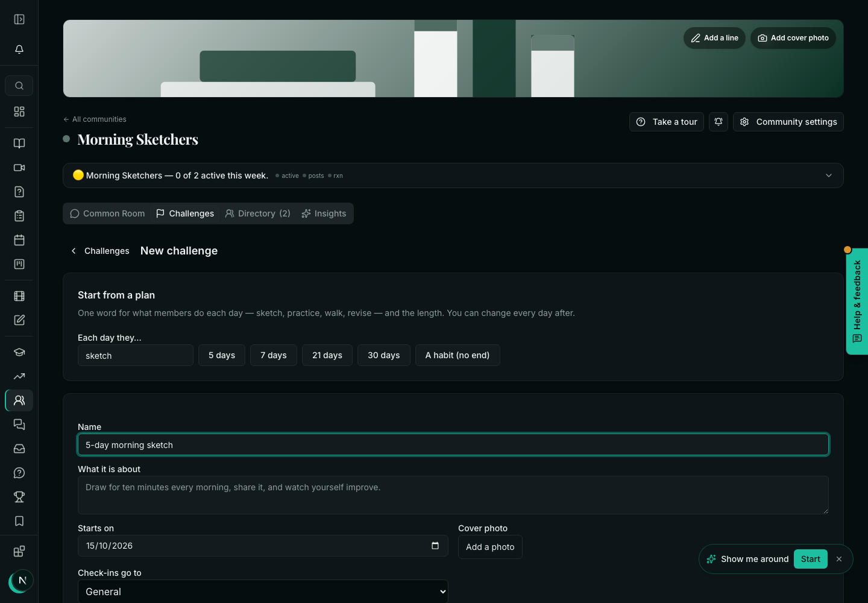Open the date picker calendar icon in Starts on
This screenshot has width=868, height=603.
pos(435,546)
